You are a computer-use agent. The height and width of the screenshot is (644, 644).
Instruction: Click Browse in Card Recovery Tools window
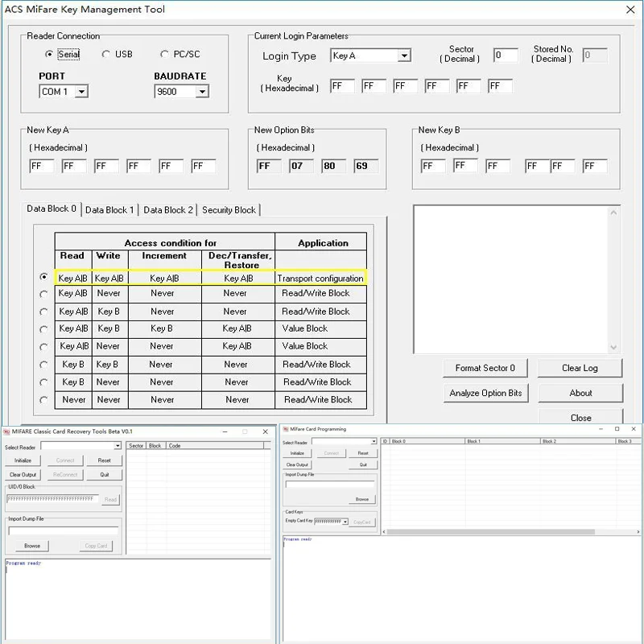32,546
